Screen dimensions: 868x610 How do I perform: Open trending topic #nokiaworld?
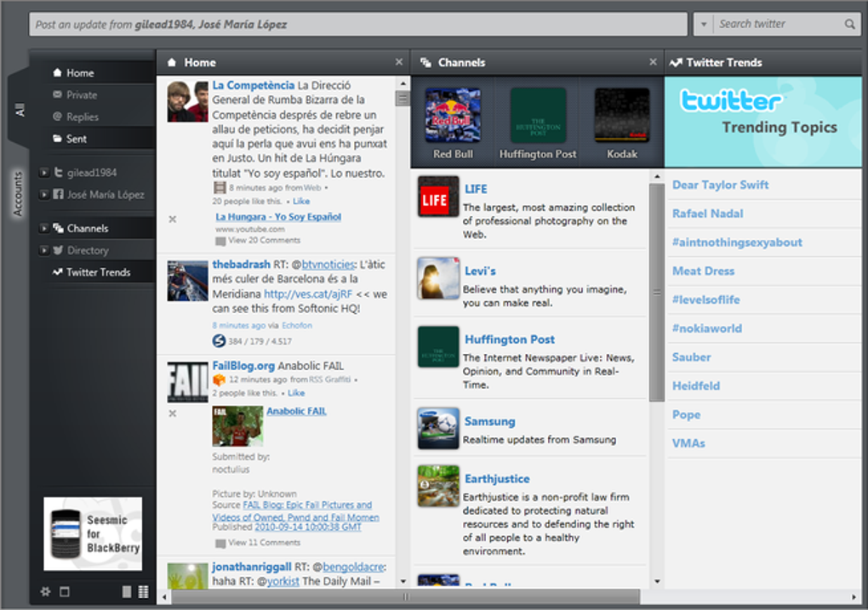707,328
